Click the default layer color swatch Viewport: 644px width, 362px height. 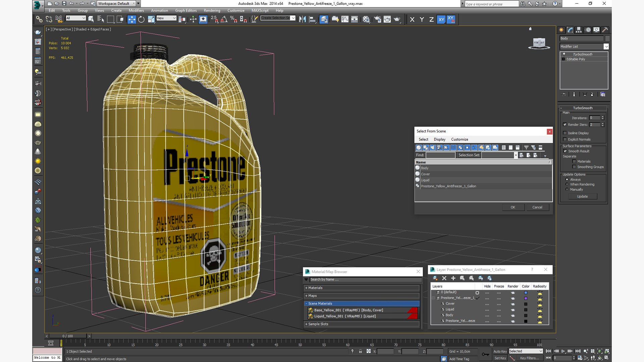pos(526,293)
